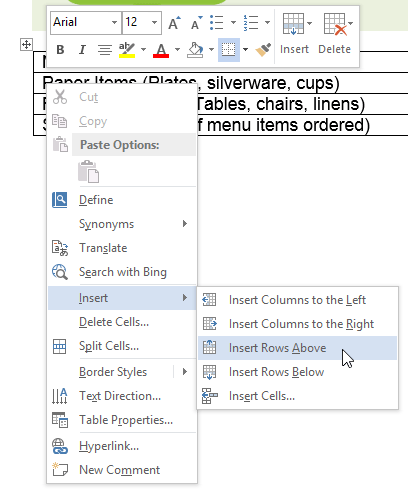Select Search with Bing

[x=122, y=272]
